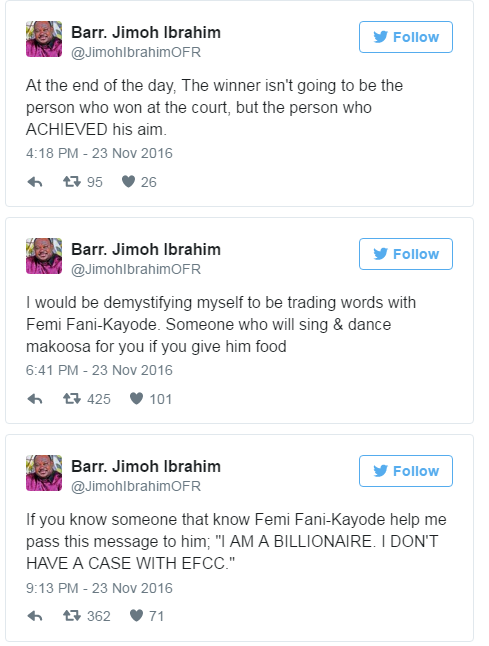This screenshot has height=646, width=489.
Task: Open profile picture on the third tweet
Action: pos(44,473)
